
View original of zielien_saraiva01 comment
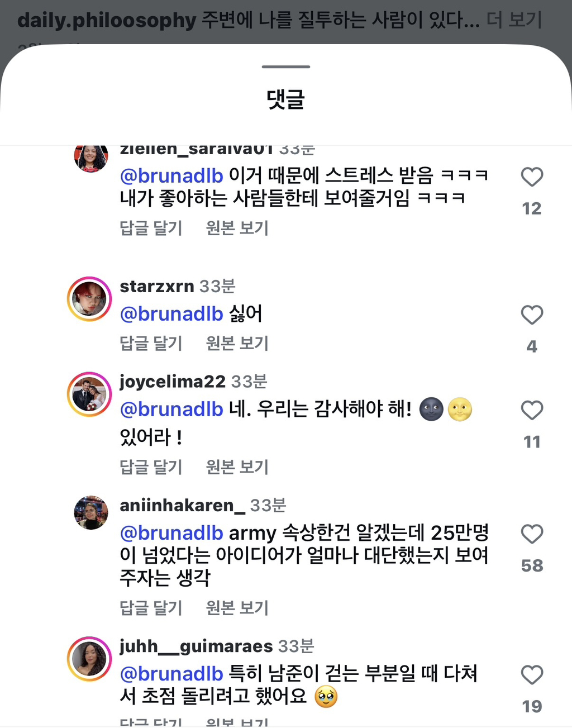237,228
